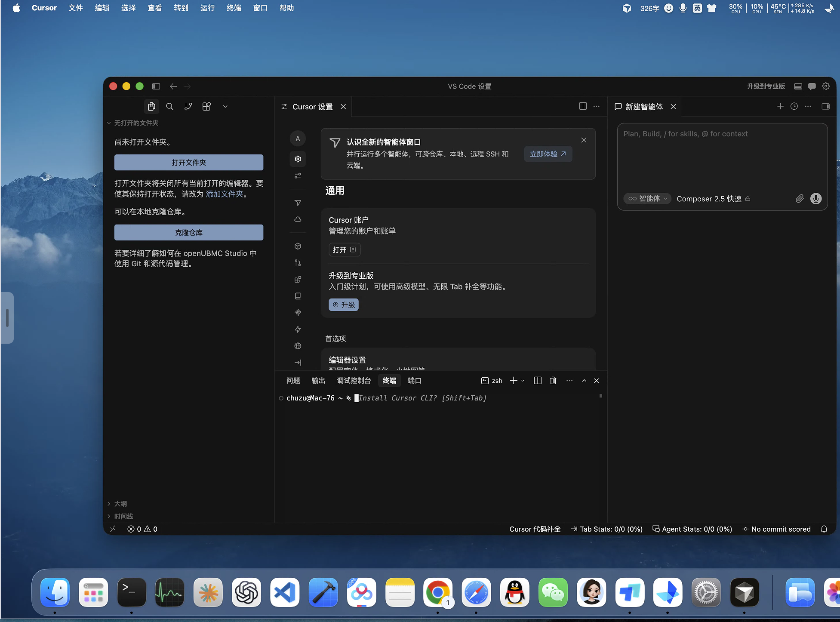Viewport: 840px width, 622px height.
Task: Select the gear icon in Cursor settings sidebar
Action: tap(298, 159)
